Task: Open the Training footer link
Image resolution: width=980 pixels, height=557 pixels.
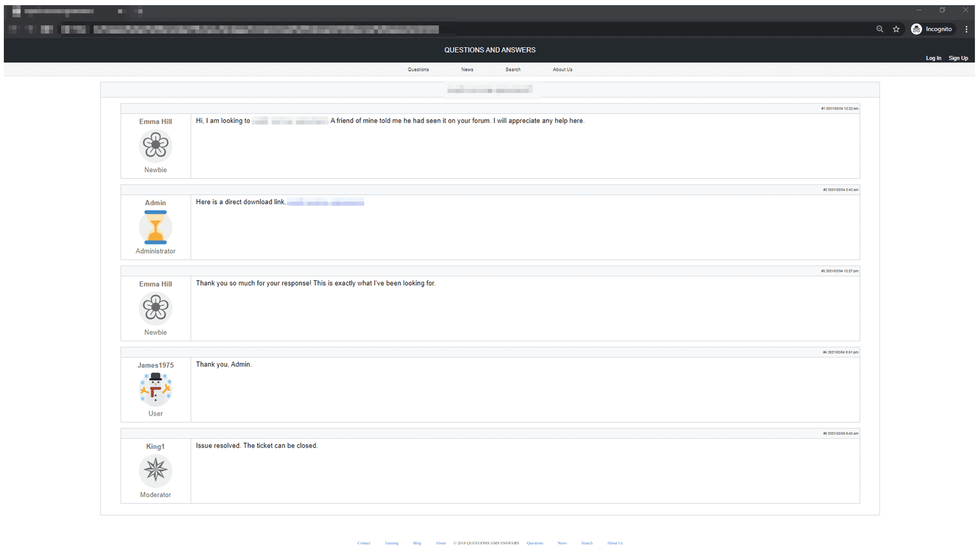Action: 391,543
